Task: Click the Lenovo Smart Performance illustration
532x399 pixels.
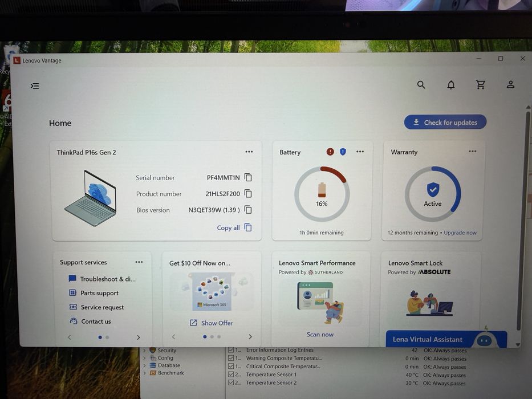Action: [x=320, y=302]
